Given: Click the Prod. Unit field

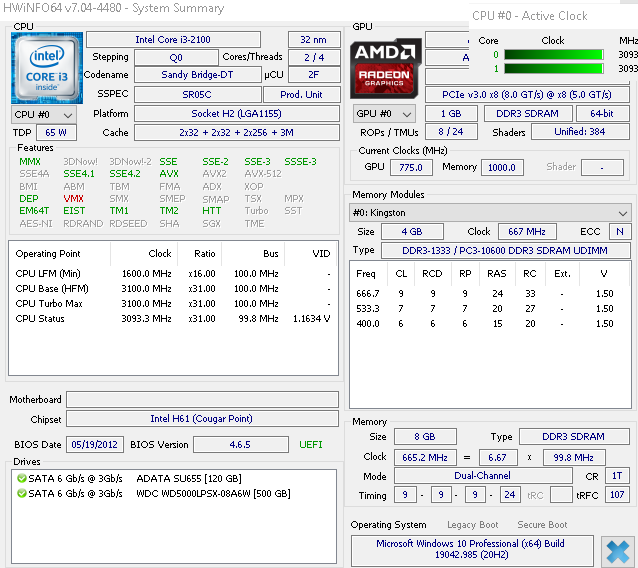Looking at the screenshot, I should pyautogui.click(x=302, y=94).
